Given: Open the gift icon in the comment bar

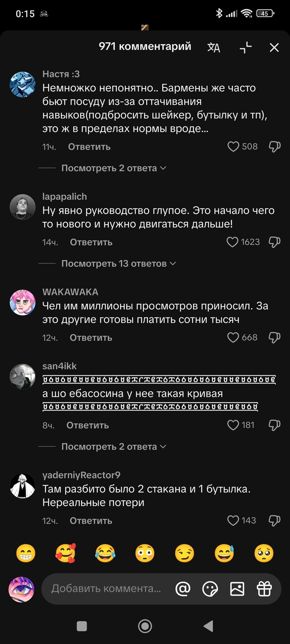Looking at the screenshot, I should [264, 589].
